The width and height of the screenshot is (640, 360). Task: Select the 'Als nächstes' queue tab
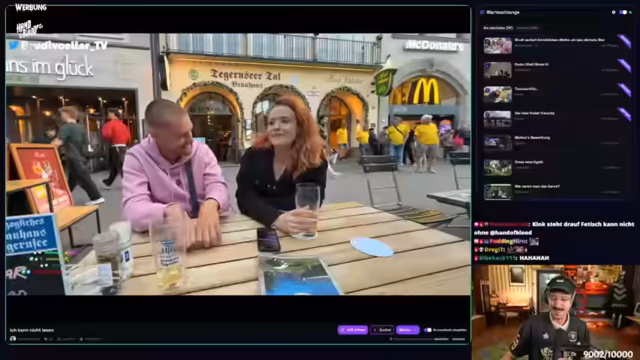pos(498,28)
